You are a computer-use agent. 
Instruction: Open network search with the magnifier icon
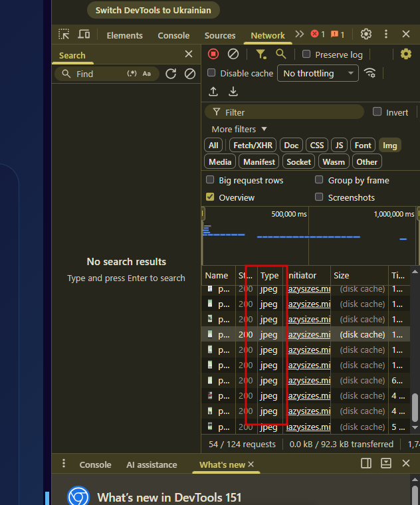(281, 54)
